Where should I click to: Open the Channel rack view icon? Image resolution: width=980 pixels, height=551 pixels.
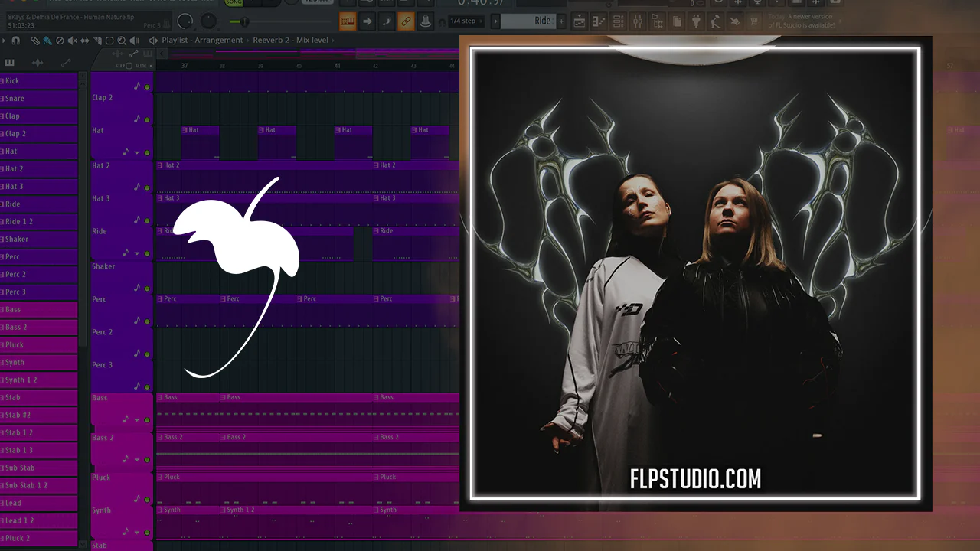pyautogui.click(x=618, y=21)
